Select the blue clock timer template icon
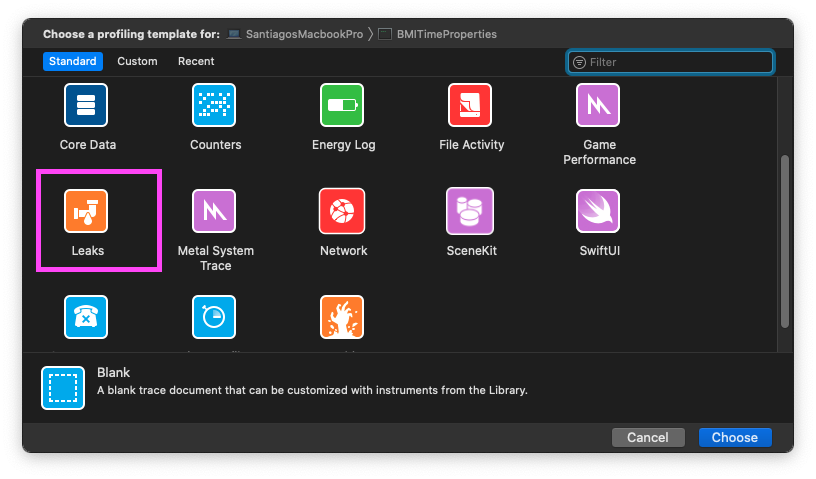The image size is (816, 479). coord(214,317)
